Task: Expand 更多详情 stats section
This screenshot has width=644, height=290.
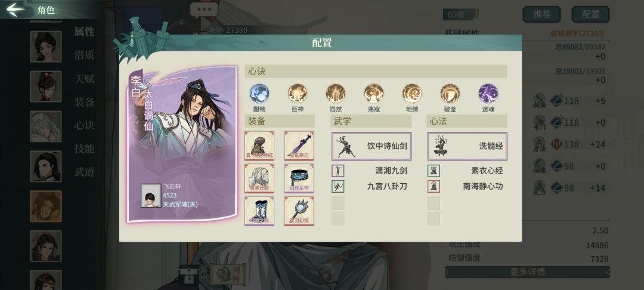Action: click(x=527, y=272)
